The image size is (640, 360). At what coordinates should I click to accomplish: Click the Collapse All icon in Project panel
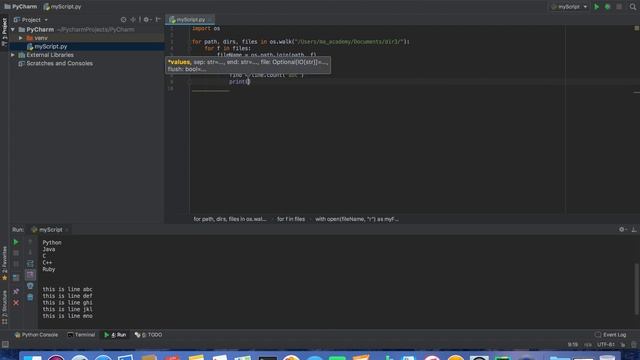(x=133, y=20)
